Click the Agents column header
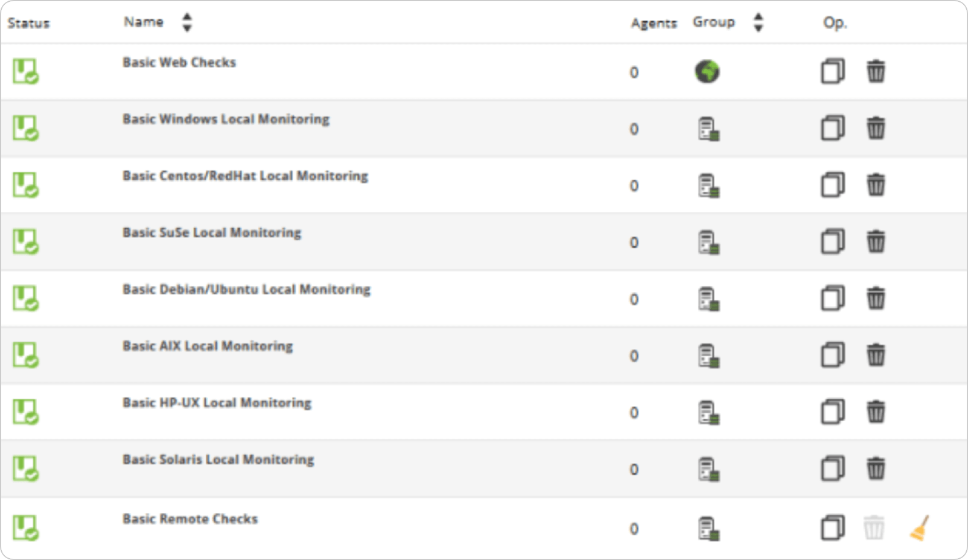968x560 pixels. [x=654, y=23]
